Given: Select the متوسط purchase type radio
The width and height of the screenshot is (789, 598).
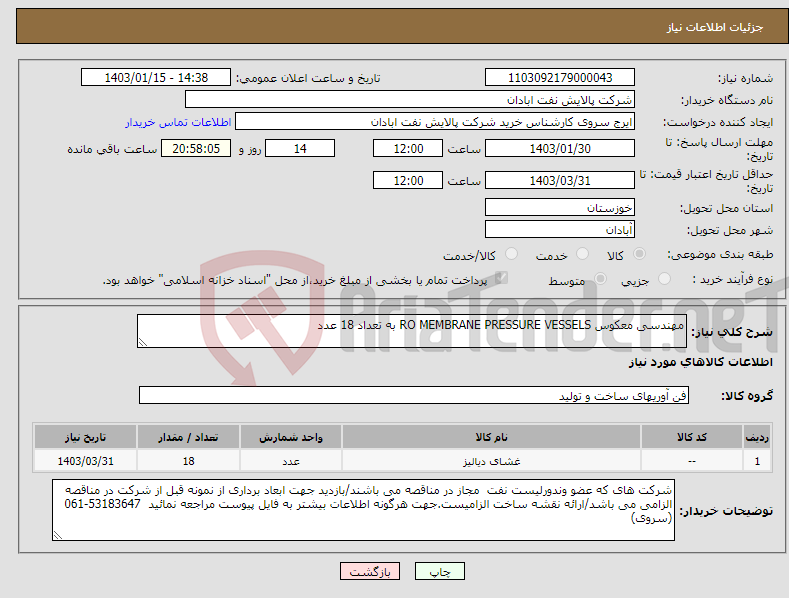Looking at the screenshot, I should coord(600,278).
